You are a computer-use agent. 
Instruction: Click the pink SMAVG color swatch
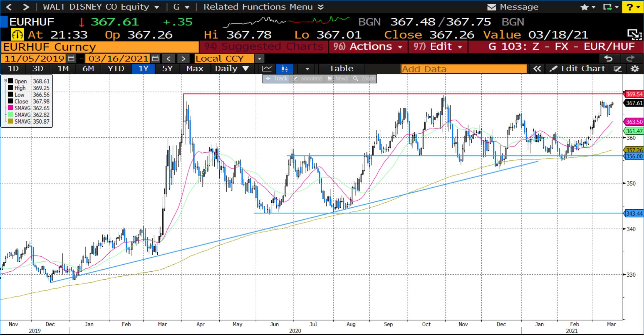click(x=10, y=108)
